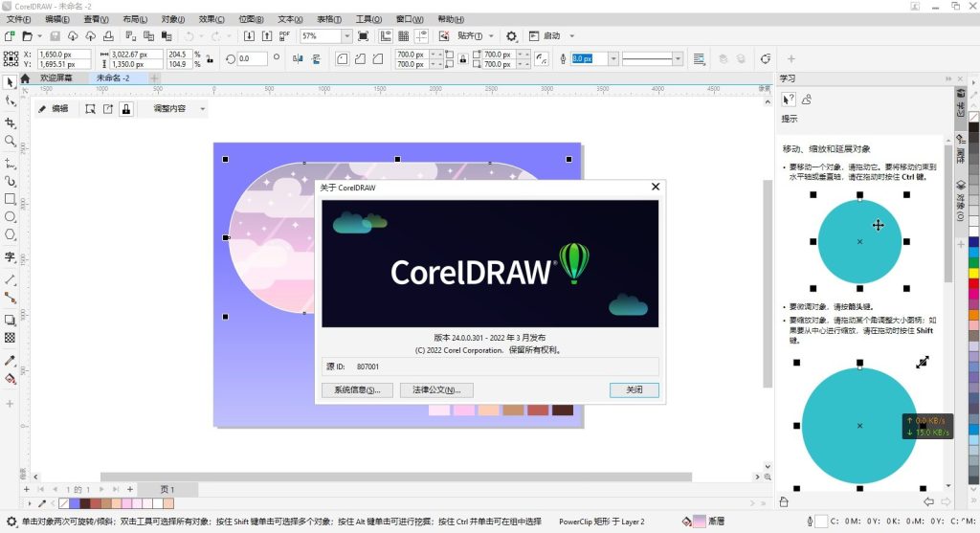980x533 pixels.
Task: Close the About CorelDRAW dialog with X
Action: pyautogui.click(x=655, y=187)
